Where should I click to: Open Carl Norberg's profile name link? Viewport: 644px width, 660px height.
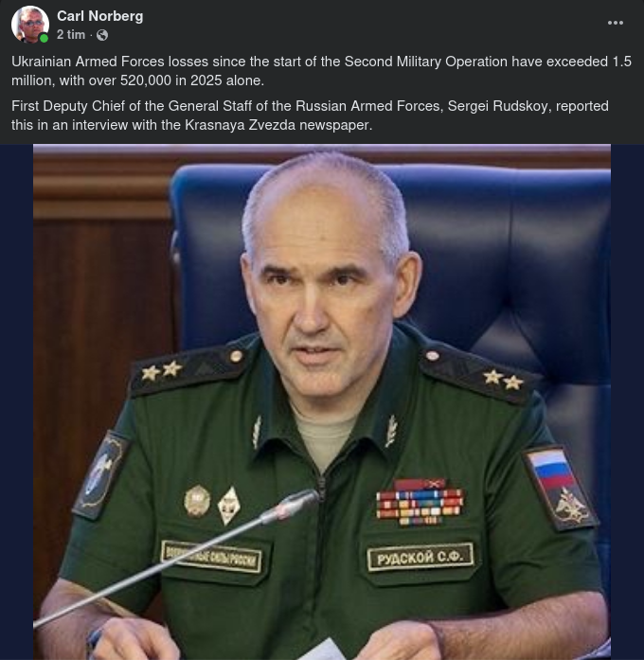click(x=99, y=16)
